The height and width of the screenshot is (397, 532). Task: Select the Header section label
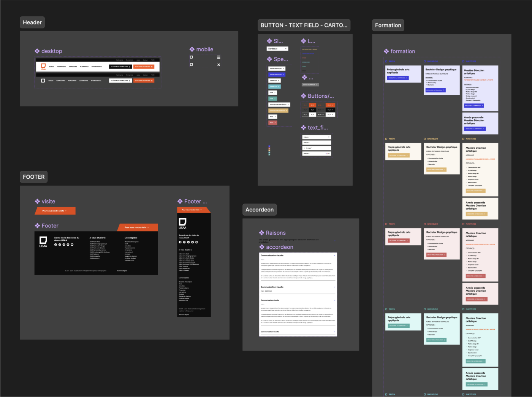point(32,22)
